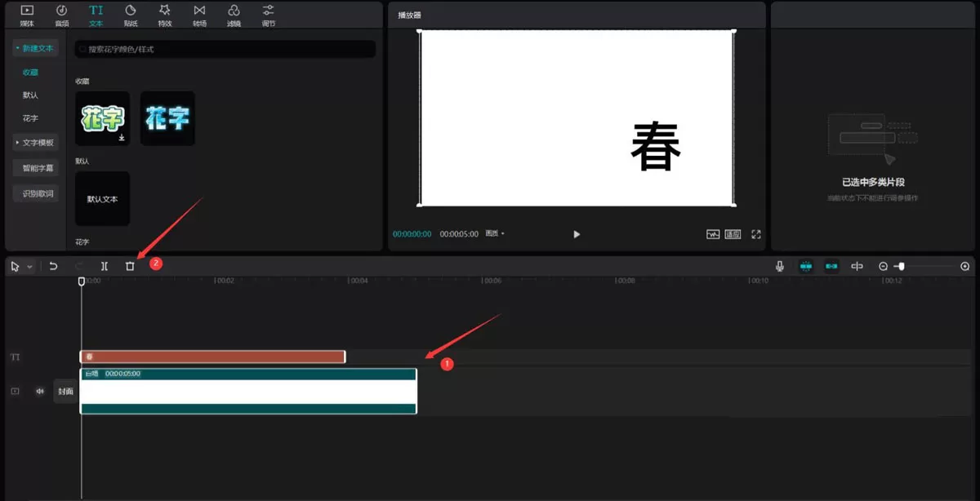
Task: Start voiceover recording with microphone icon
Action: point(780,266)
